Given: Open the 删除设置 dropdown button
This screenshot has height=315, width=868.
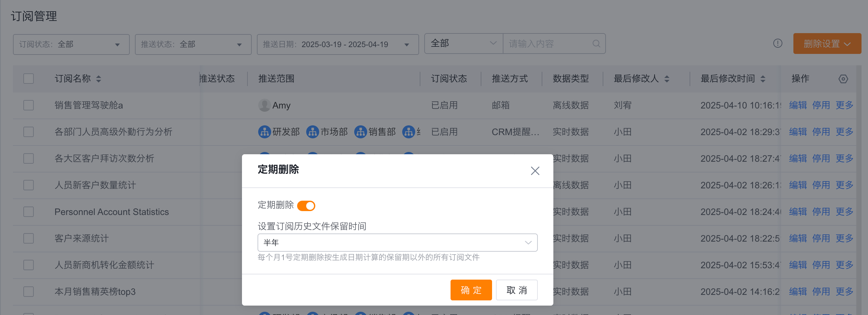Looking at the screenshot, I should tap(827, 44).
